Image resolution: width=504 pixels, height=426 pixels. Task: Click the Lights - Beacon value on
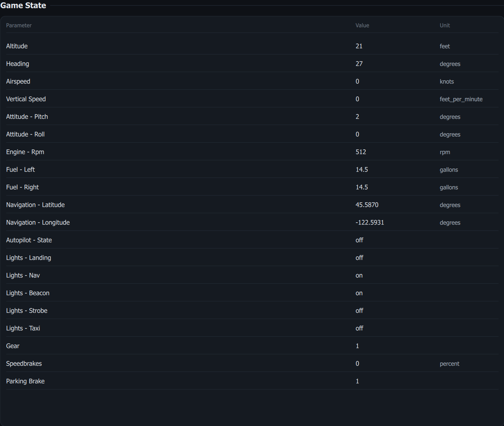[359, 293]
